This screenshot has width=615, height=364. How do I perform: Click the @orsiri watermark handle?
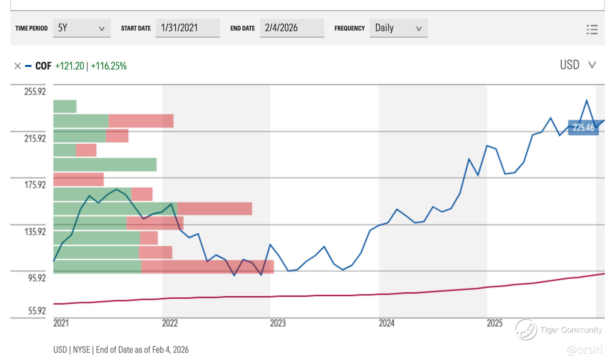click(584, 350)
